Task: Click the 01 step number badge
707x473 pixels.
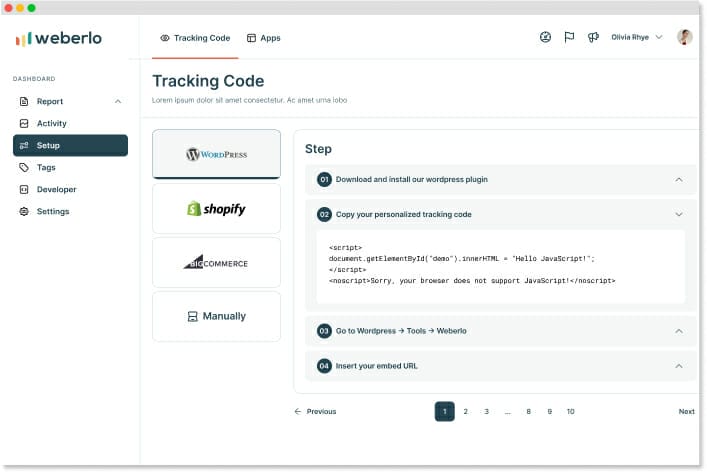Action: coord(324,179)
